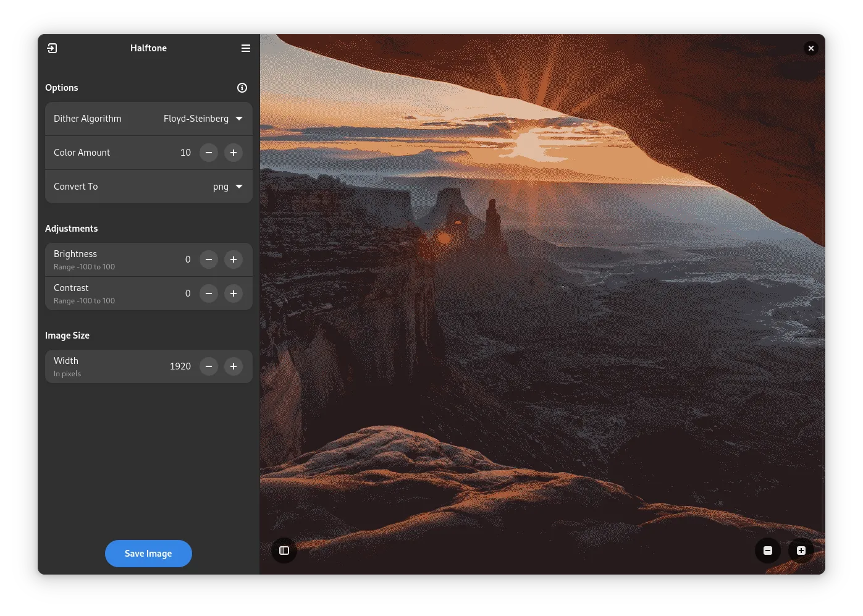Open the hamburger main menu

pyautogui.click(x=246, y=48)
